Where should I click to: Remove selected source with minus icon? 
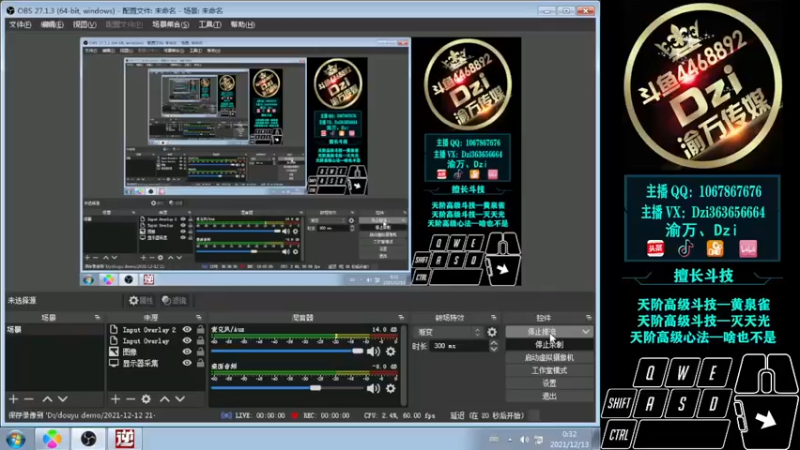coord(131,399)
